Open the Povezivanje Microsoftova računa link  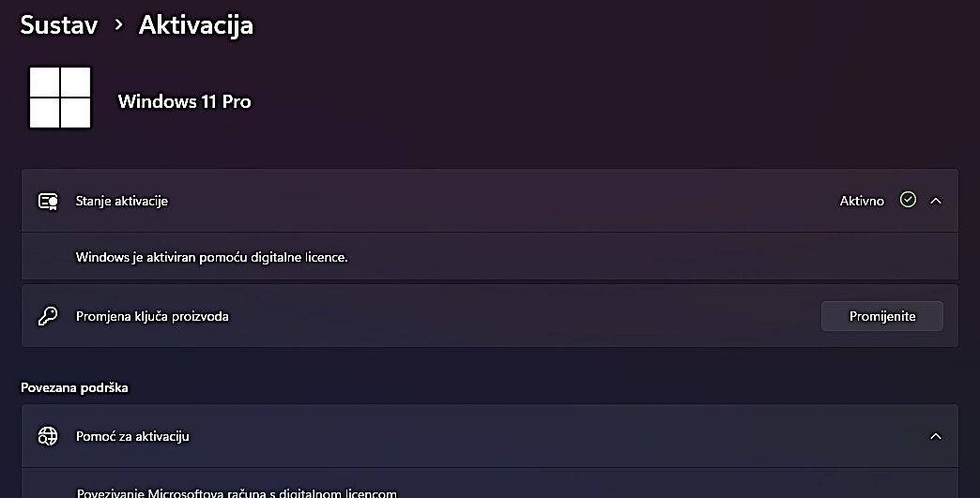[x=236, y=492]
